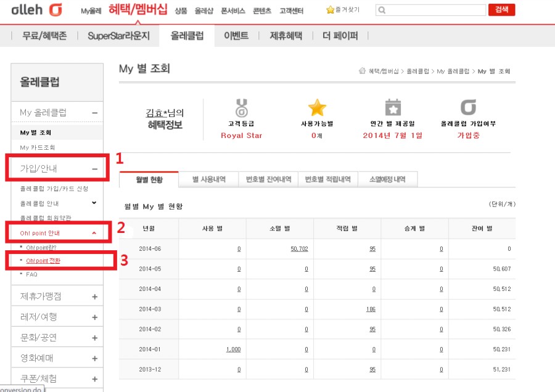Switch to the 별 사용내역 tab
This screenshot has width=555, height=392.
pos(208,179)
